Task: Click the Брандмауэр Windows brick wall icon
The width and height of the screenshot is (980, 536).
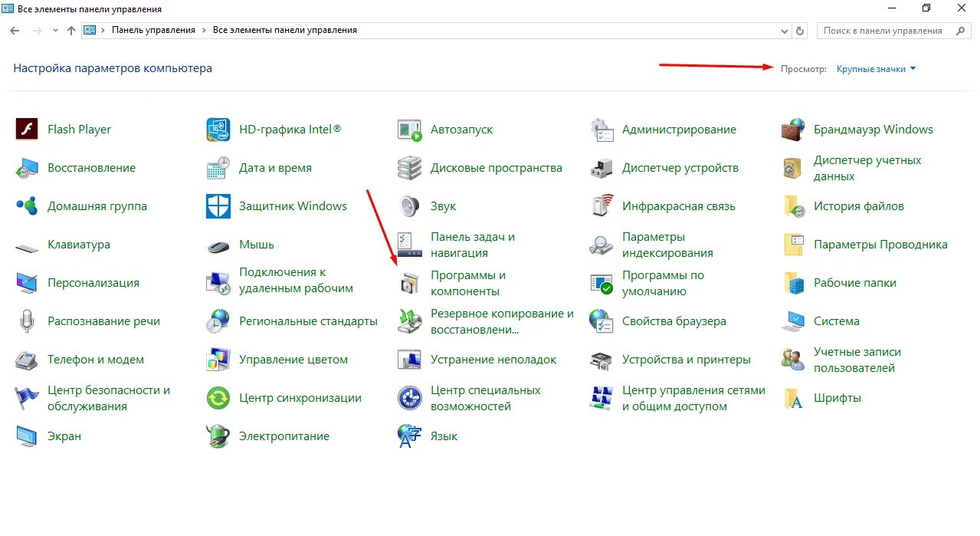Action: coord(793,130)
